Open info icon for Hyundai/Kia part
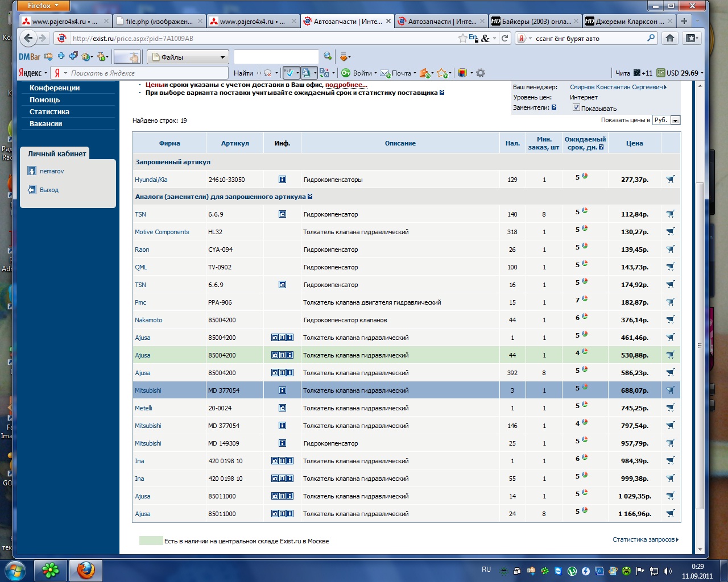This screenshot has width=728, height=582. tap(282, 180)
